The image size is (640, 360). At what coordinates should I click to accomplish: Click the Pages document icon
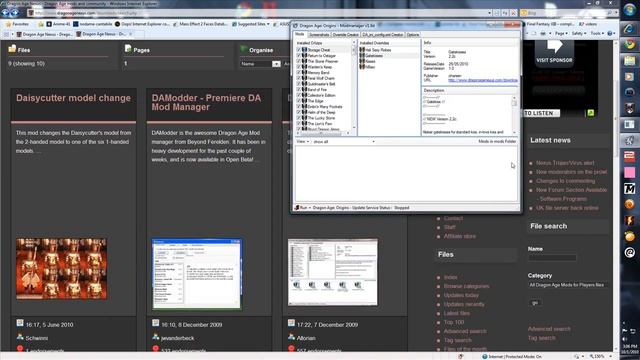(x=128, y=49)
